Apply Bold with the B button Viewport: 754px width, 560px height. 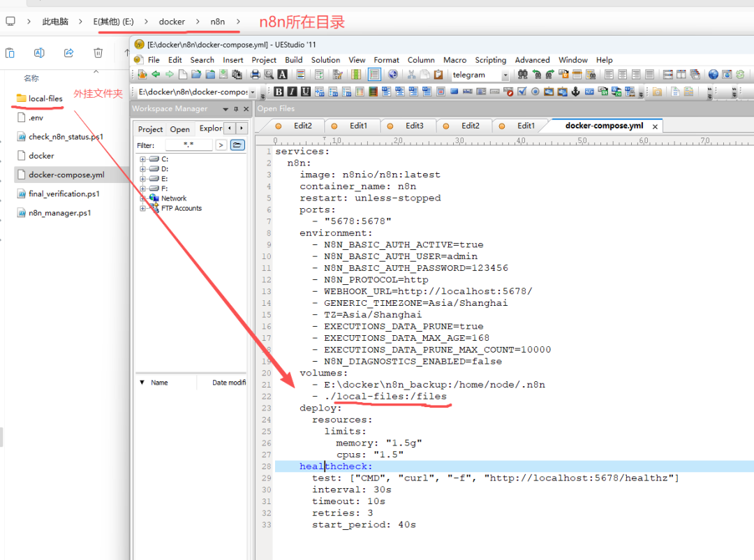point(279,91)
